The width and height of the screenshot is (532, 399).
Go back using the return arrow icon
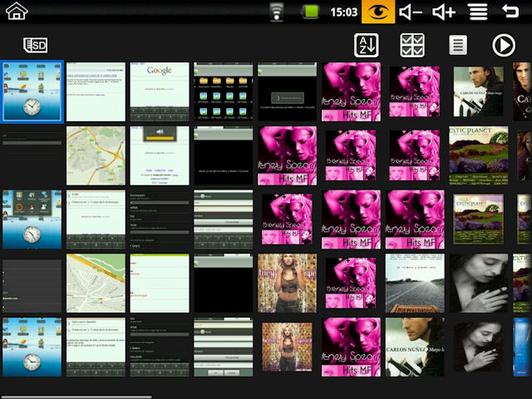point(510,12)
